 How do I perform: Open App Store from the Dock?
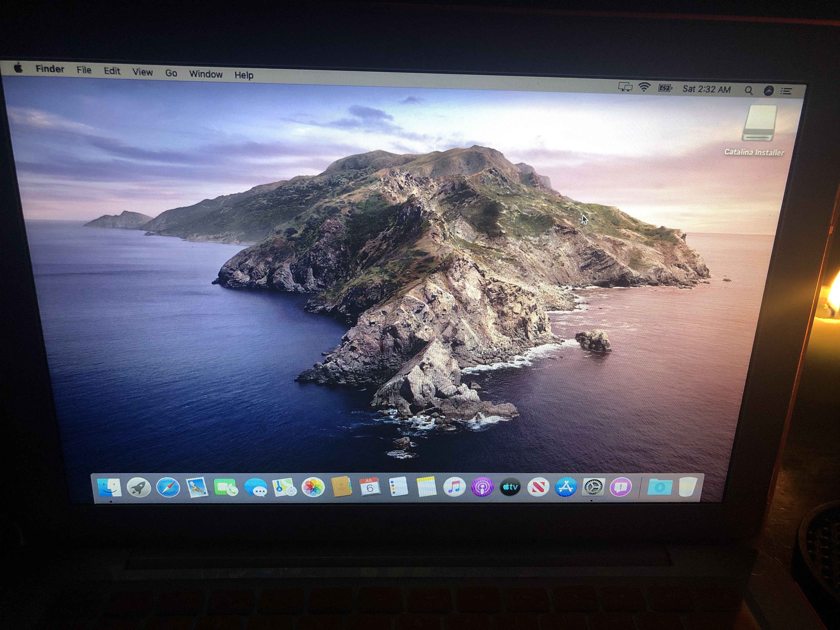(566, 486)
